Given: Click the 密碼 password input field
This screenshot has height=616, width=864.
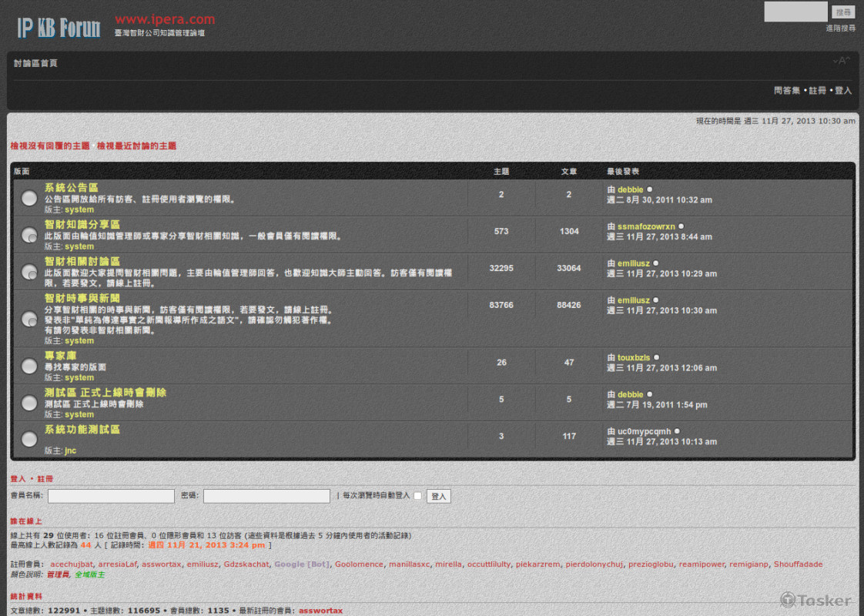Looking at the screenshot, I should [266, 497].
